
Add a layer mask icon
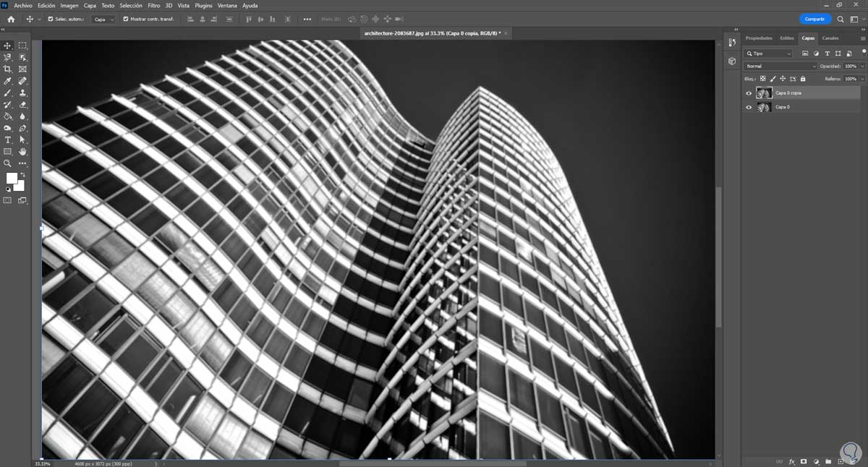[804, 460]
